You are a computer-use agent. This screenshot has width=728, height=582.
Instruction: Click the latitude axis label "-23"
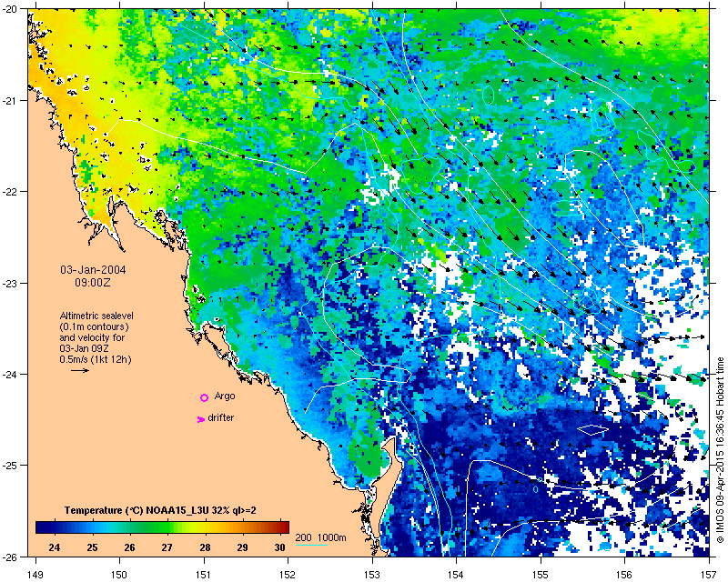[10, 284]
